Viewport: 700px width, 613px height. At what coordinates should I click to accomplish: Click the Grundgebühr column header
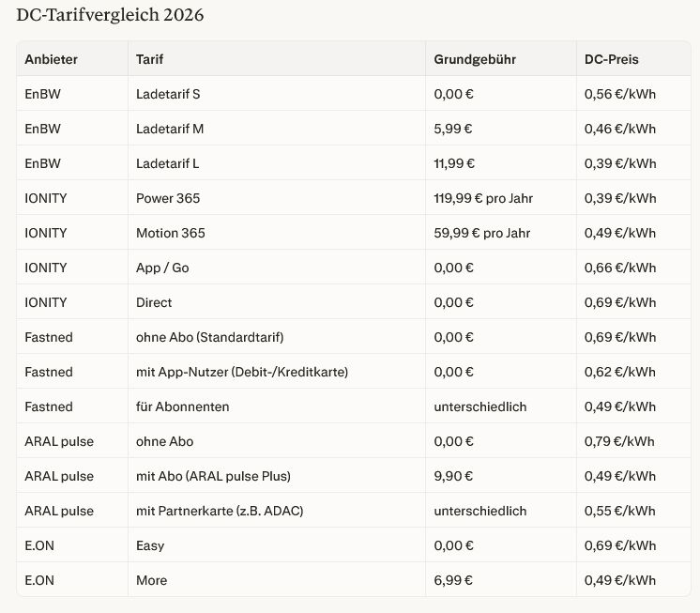click(x=475, y=59)
